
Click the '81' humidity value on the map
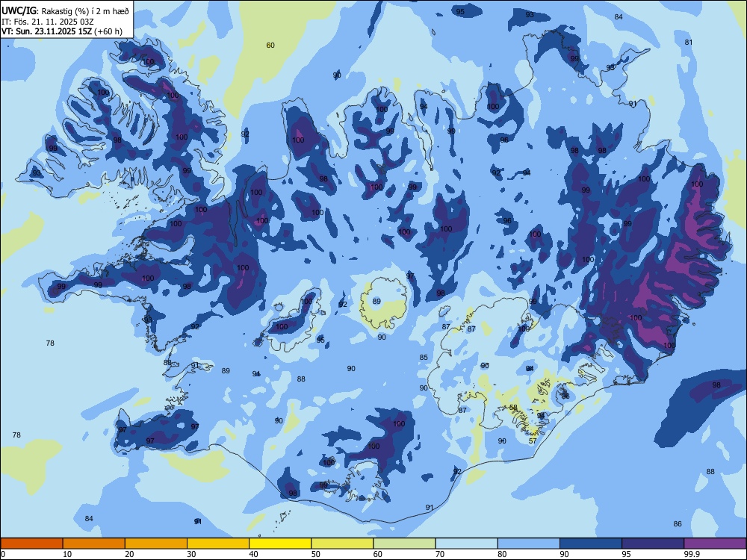[x=689, y=42]
